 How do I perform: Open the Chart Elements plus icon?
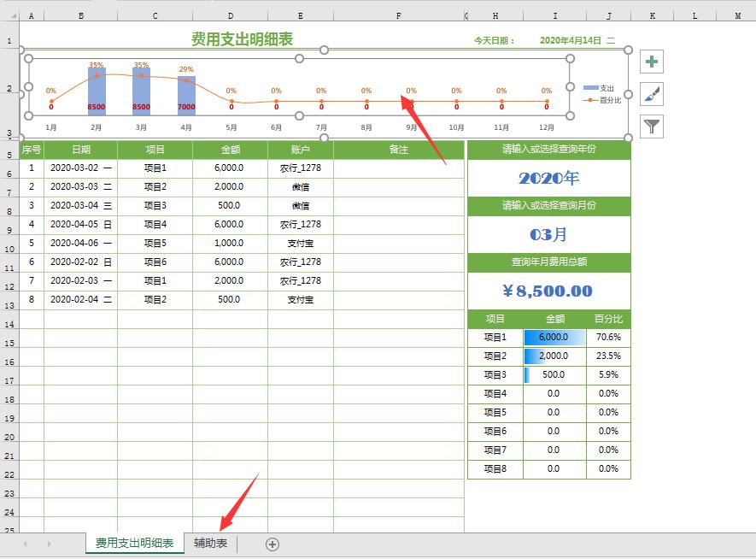pos(650,62)
